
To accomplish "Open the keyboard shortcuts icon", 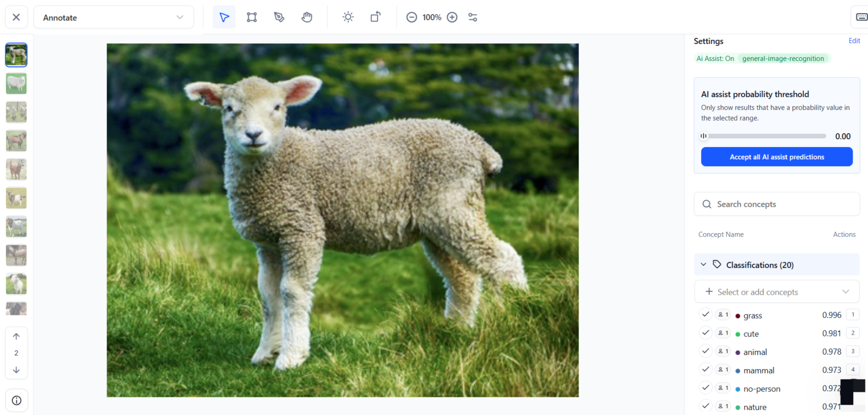I will (x=861, y=17).
